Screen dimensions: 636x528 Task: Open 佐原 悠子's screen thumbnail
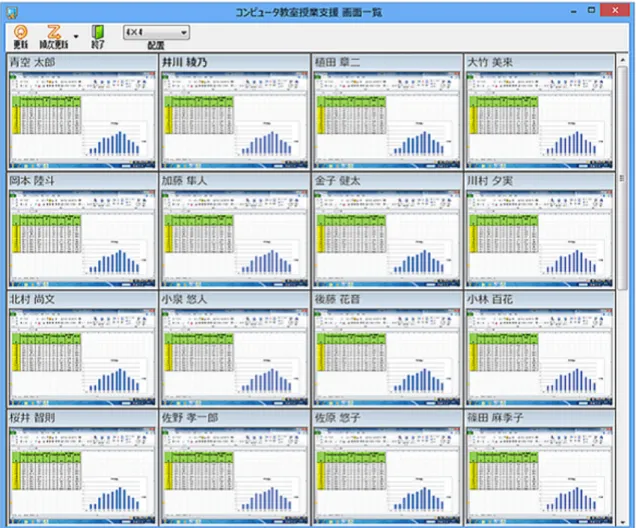(x=387, y=475)
